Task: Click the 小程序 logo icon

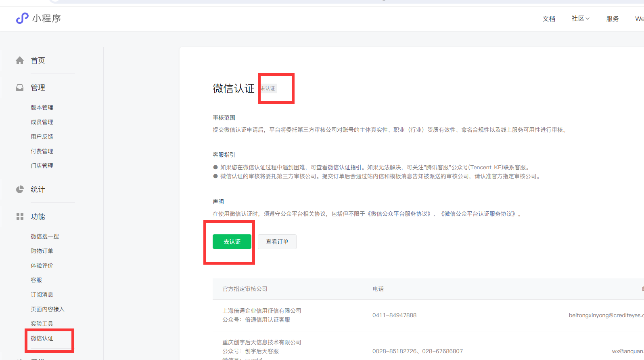Action: point(22,18)
